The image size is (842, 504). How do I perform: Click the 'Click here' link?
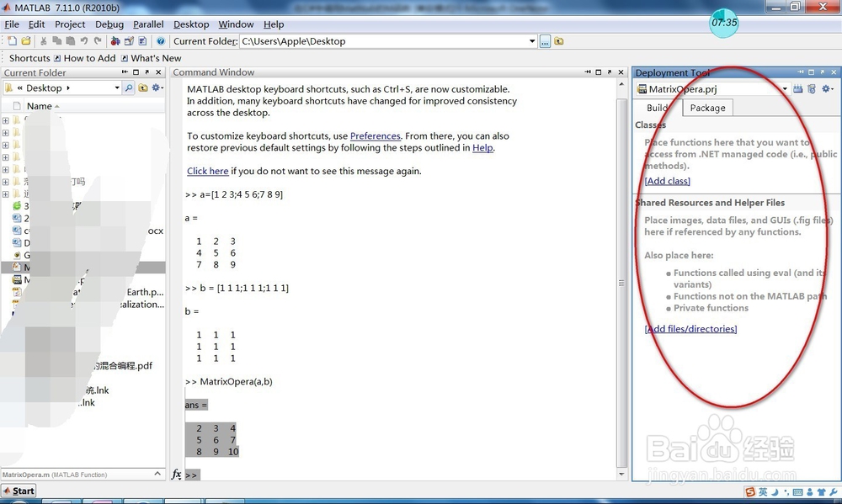click(207, 171)
